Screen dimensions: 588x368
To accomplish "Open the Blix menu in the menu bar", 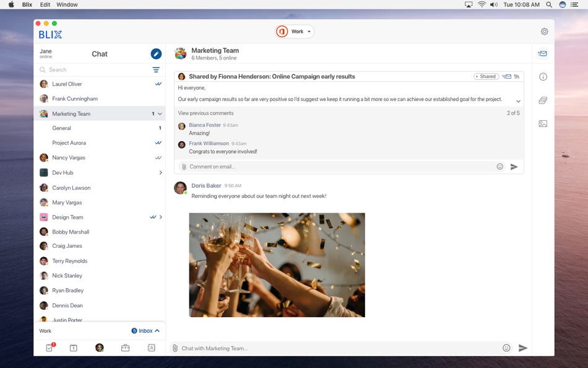I will [x=27, y=4].
